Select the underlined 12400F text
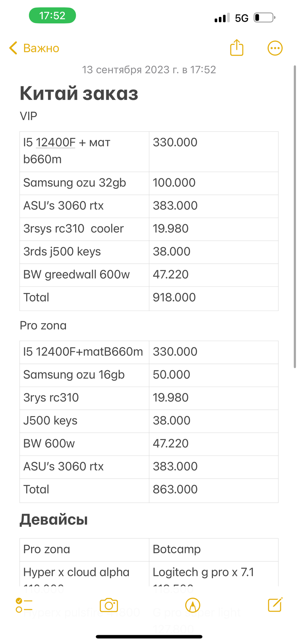The width and height of the screenshot is (298, 644). tap(56, 142)
